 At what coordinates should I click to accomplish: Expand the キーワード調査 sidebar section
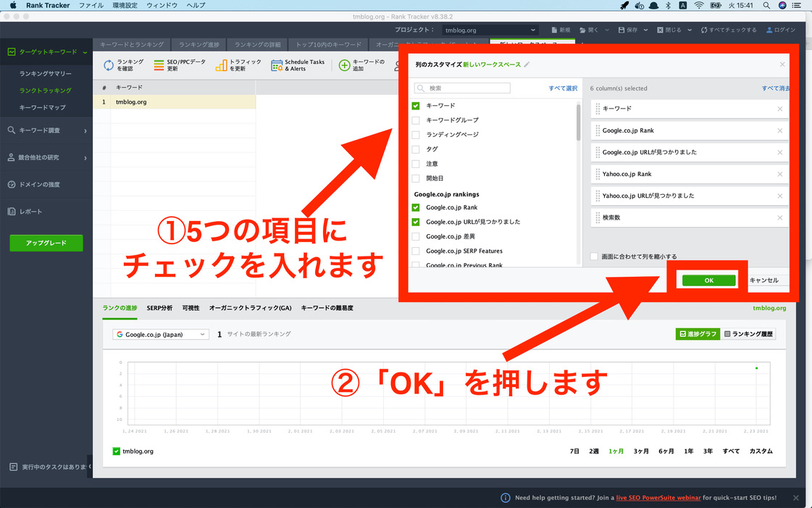tap(85, 130)
